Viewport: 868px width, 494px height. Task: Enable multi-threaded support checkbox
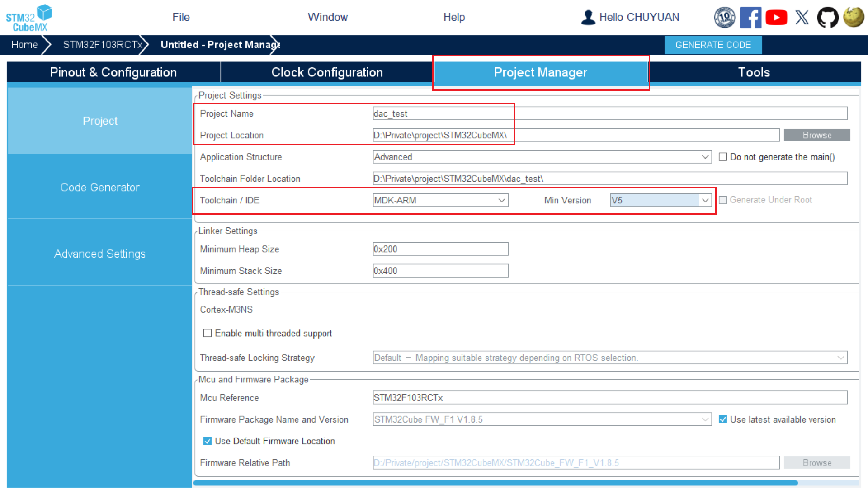coord(208,333)
